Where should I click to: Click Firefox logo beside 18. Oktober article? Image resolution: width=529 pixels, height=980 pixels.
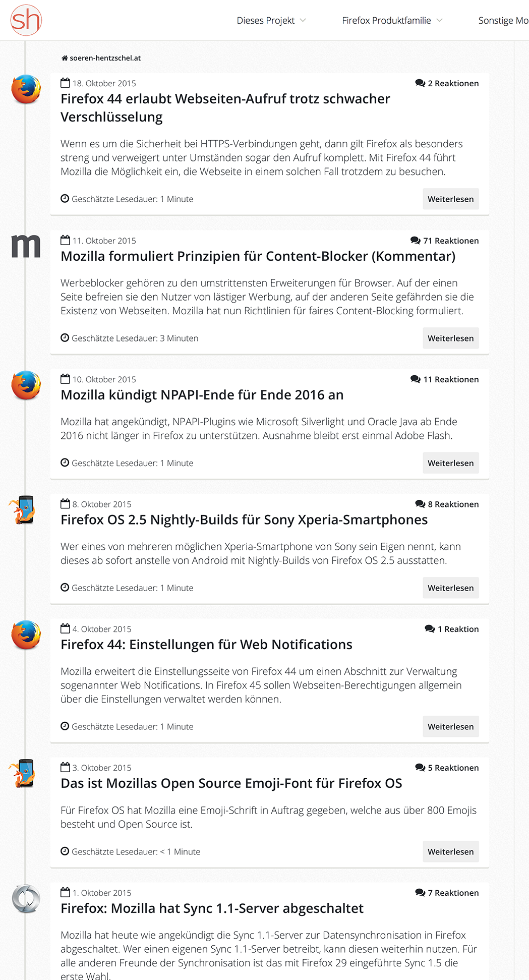26,89
